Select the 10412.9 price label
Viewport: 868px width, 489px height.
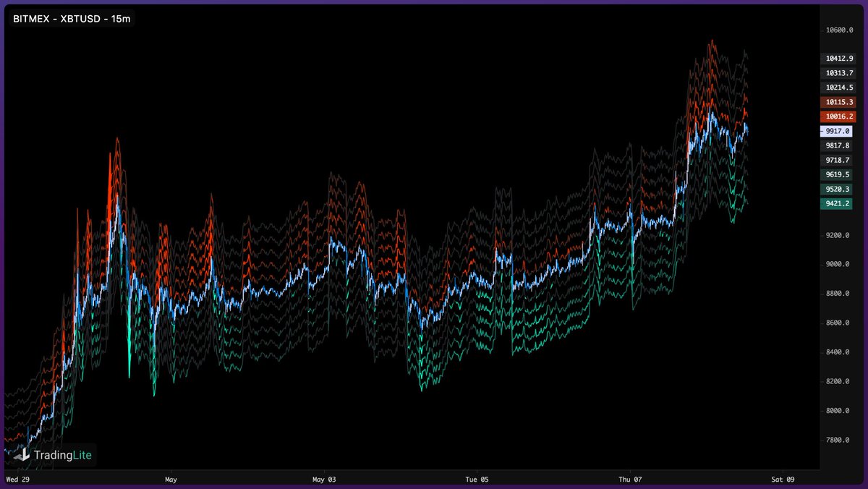(838, 59)
